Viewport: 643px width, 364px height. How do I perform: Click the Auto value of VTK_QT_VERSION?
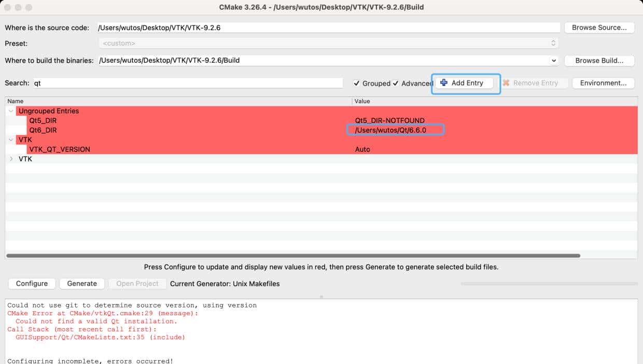pyautogui.click(x=362, y=149)
